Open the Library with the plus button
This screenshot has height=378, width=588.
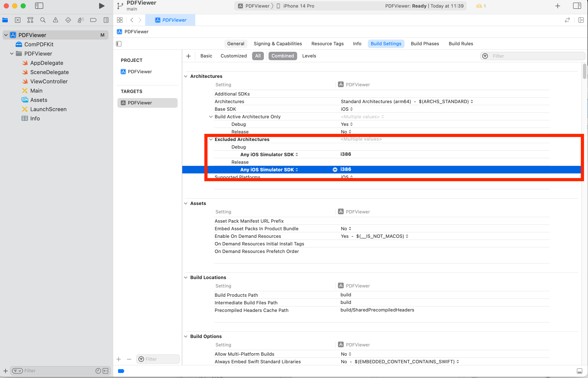click(557, 6)
